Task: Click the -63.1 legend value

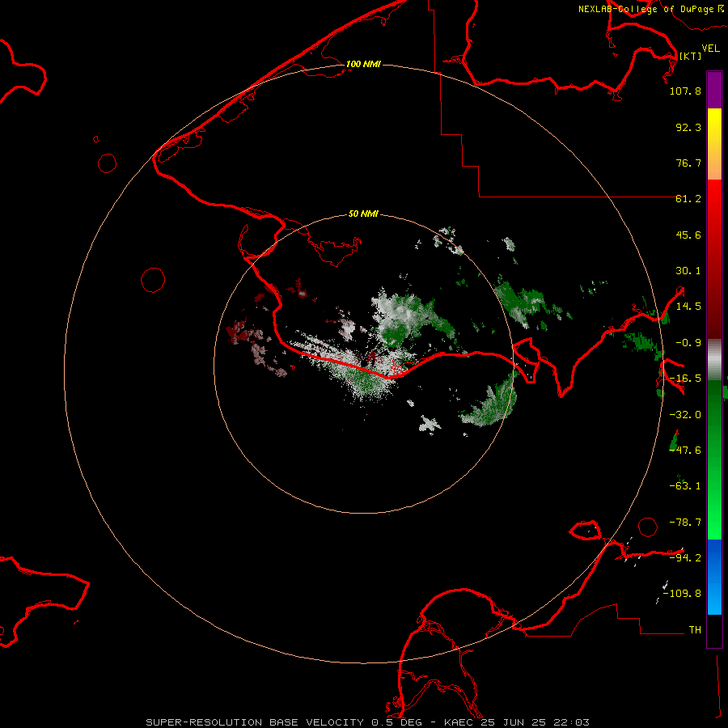Action: click(685, 486)
